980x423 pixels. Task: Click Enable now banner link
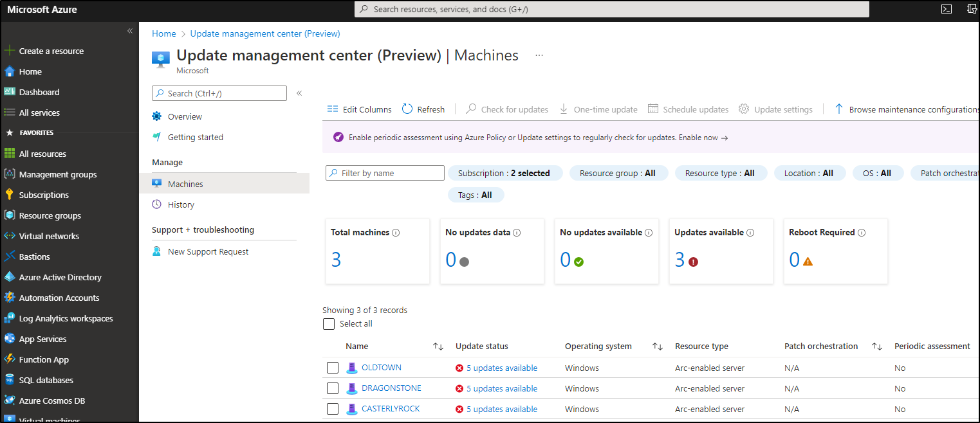click(702, 138)
